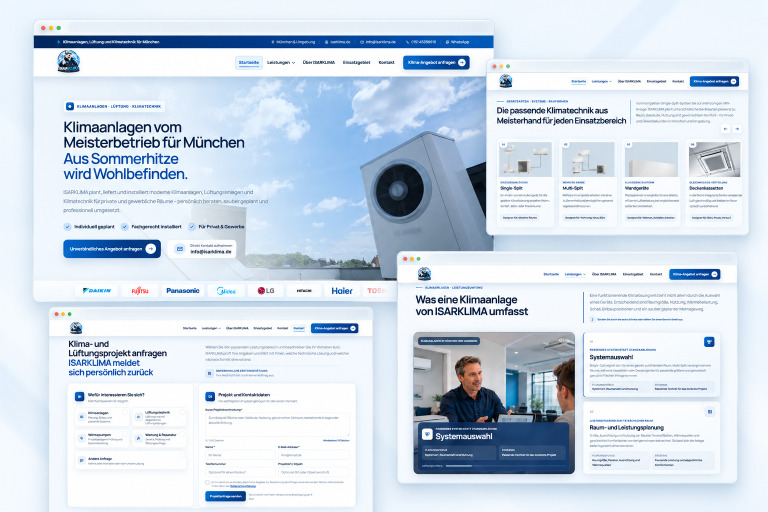Click the icon on the Raum- und Leistungsplanung card
Image resolution: width=768 pixels, height=512 pixels.
point(709,412)
